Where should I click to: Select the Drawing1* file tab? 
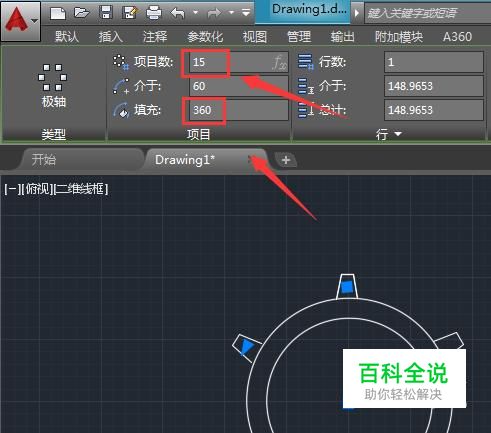[x=205, y=160]
